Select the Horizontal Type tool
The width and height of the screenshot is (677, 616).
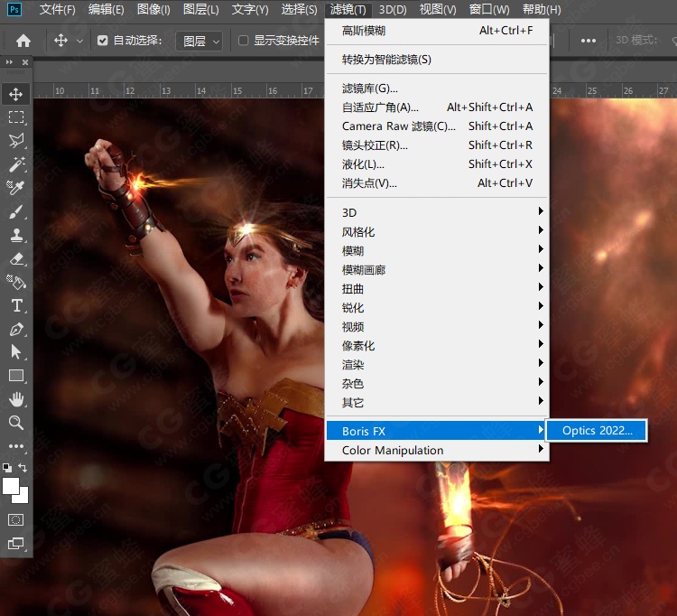tap(16, 305)
